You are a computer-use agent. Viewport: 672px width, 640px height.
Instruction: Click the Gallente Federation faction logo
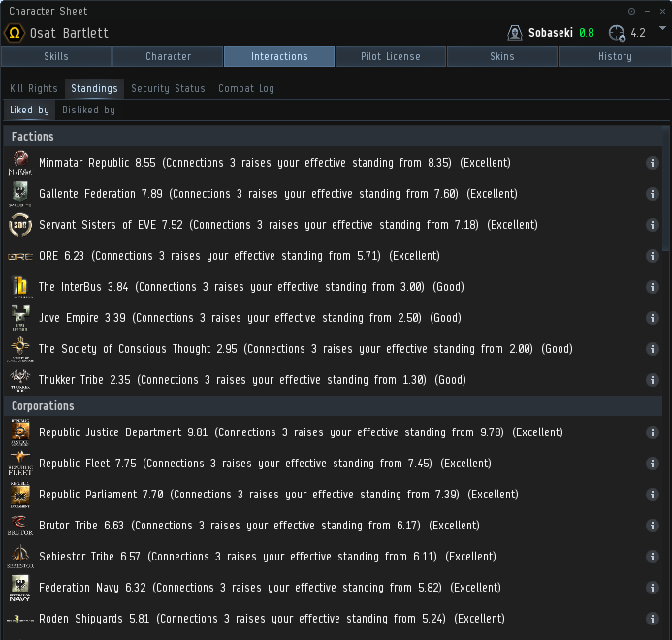point(20,194)
